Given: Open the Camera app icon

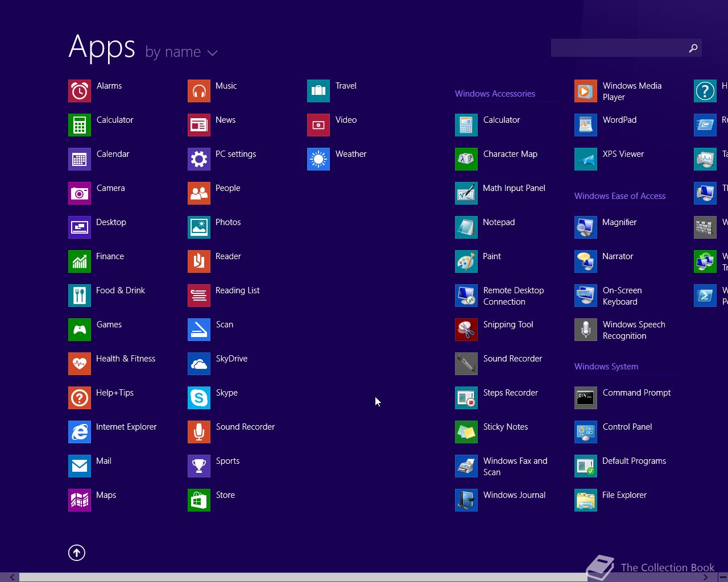Looking at the screenshot, I should click(x=80, y=193).
